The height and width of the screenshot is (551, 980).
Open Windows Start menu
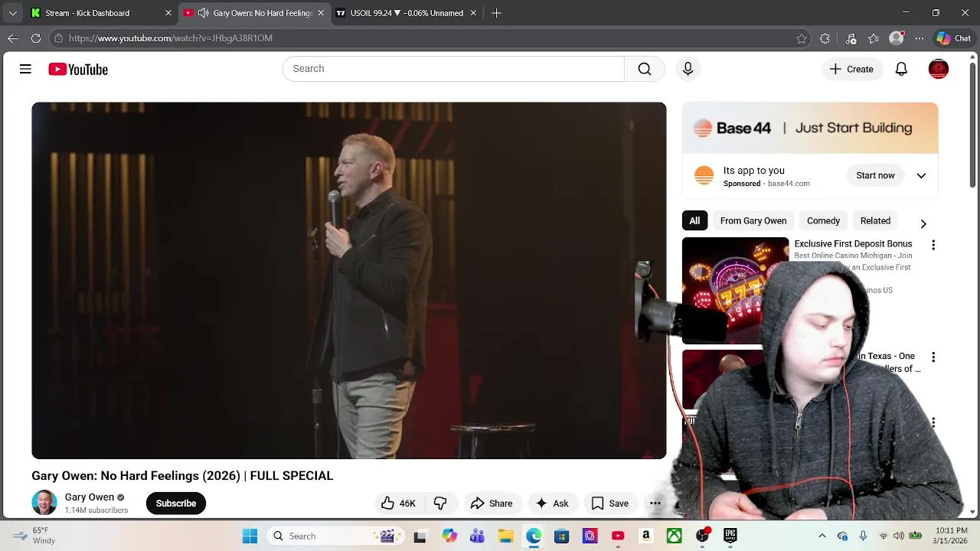[x=250, y=536]
